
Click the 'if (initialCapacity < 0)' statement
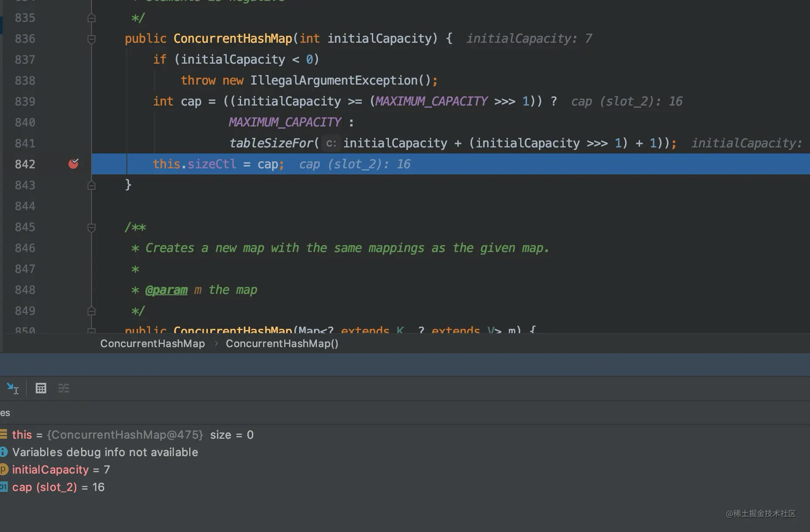tap(236, 59)
